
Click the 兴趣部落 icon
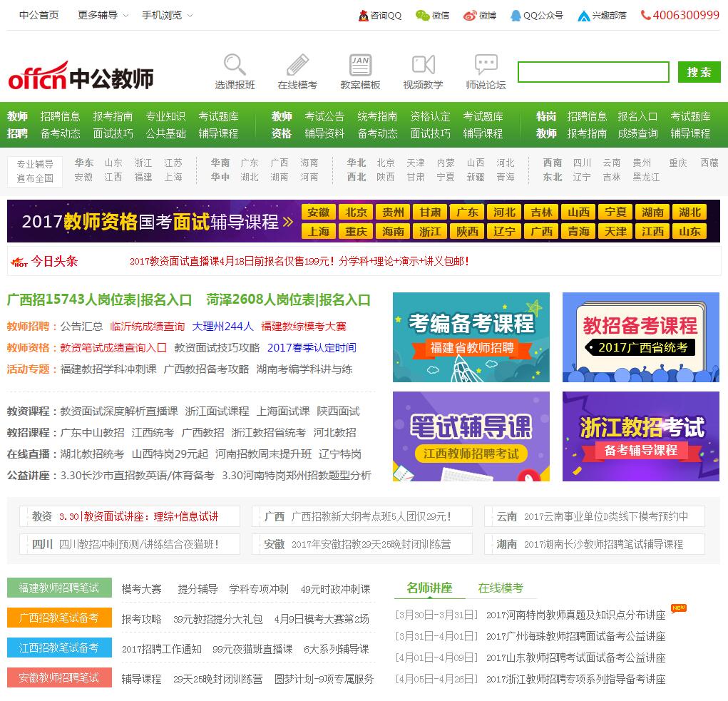(x=583, y=16)
